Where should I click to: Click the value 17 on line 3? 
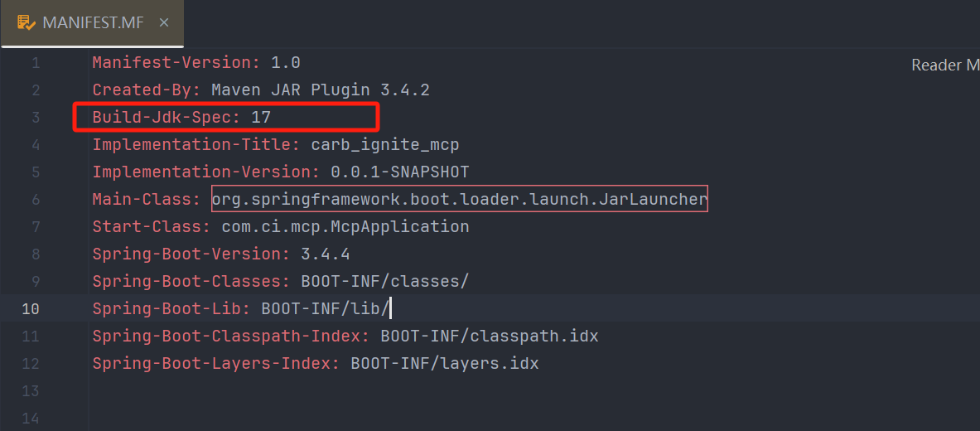click(261, 118)
